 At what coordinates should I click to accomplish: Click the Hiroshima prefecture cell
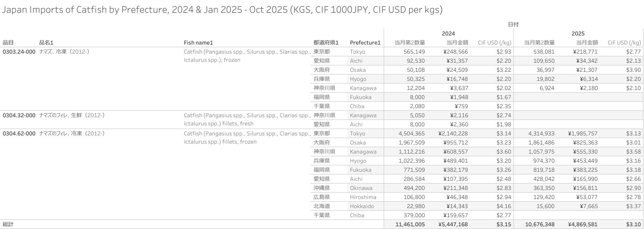pos(363,197)
